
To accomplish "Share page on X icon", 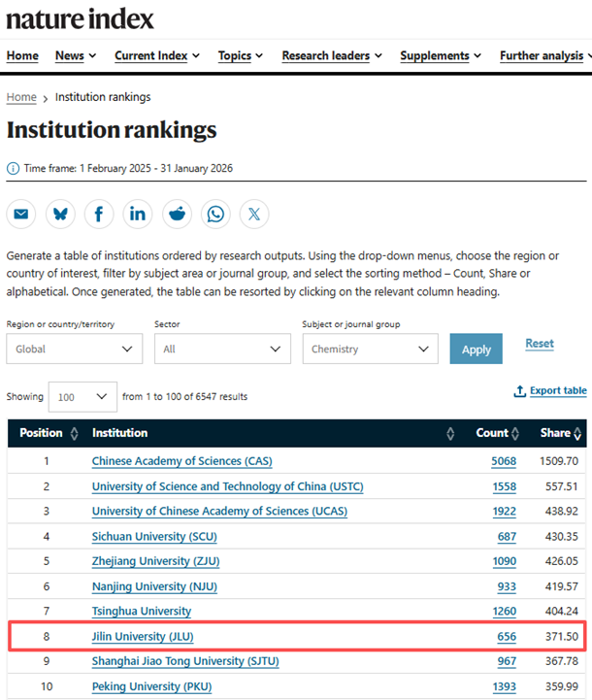I will coord(254,215).
